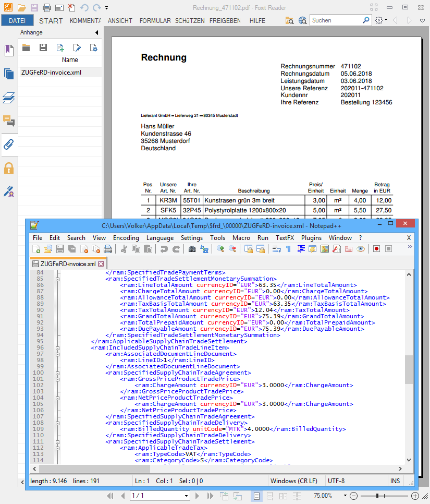
Task: Toggle word wrap in Notepad++ toolbar
Action: [277, 249]
